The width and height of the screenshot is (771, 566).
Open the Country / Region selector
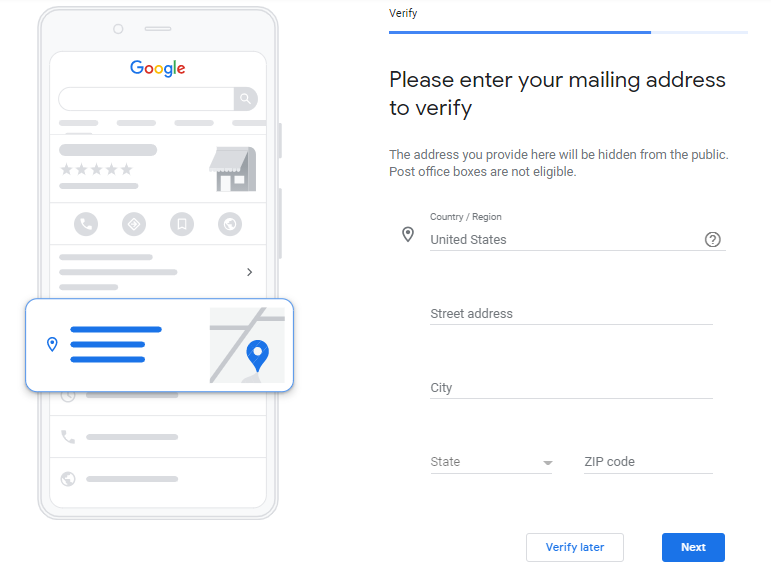[565, 239]
